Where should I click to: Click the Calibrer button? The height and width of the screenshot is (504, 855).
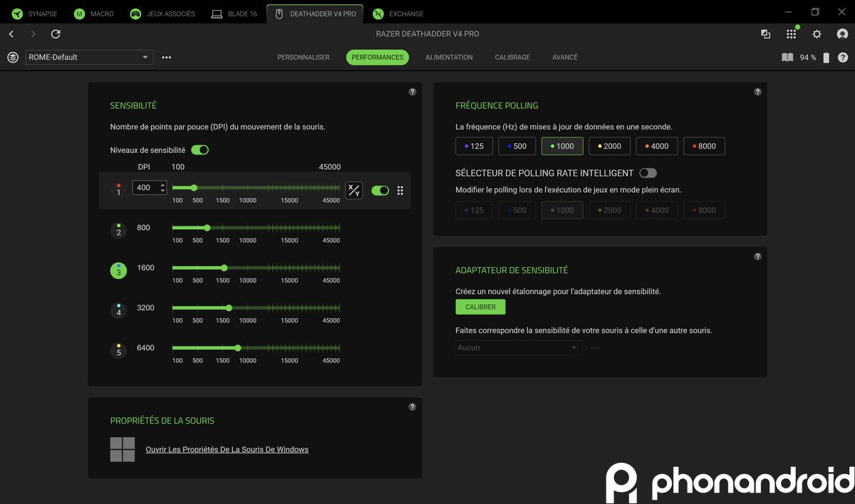tap(481, 307)
